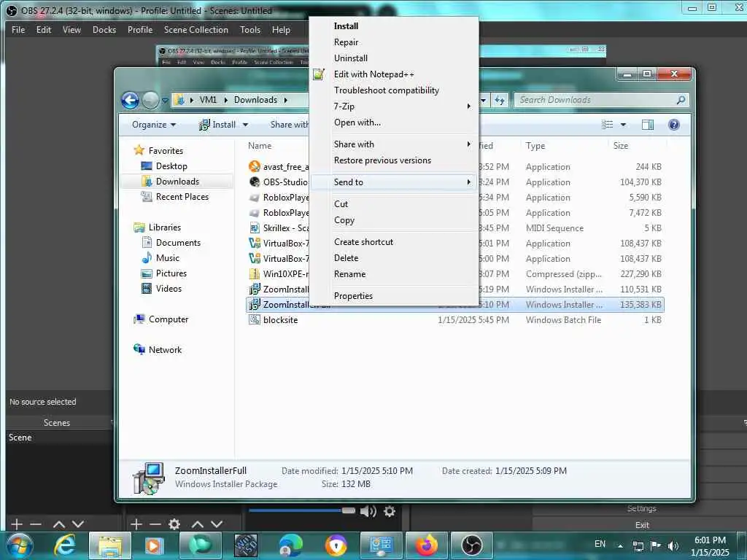Open Properties from context menu
Viewport: 747px width, 560px height.
click(353, 296)
